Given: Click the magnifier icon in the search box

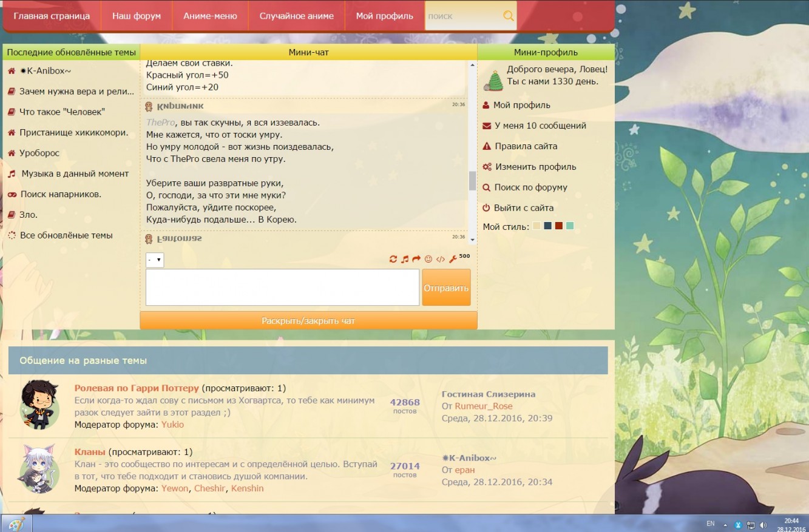Looking at the screenshot, I should [509, 16].
